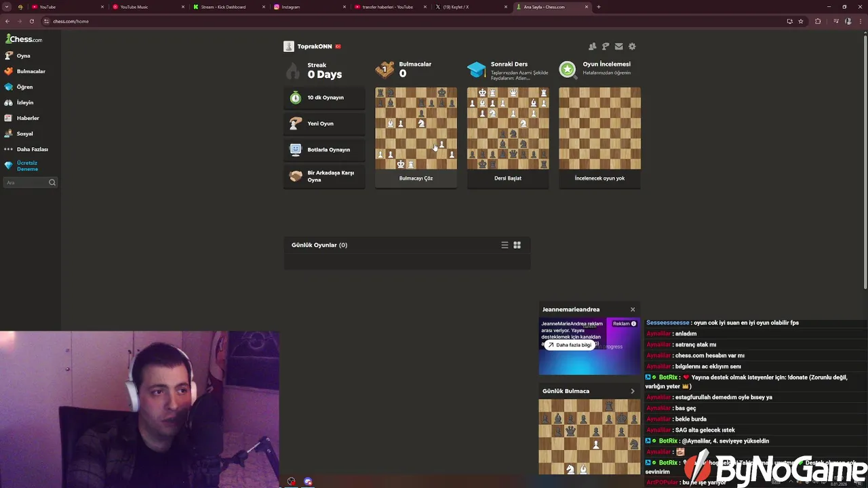Image resolution: width=868 pixels, height=488 pixels.
Task: Click the Bulmacalar puzzle piece icon
Action: pyautogui.click(x=384, y=69)
